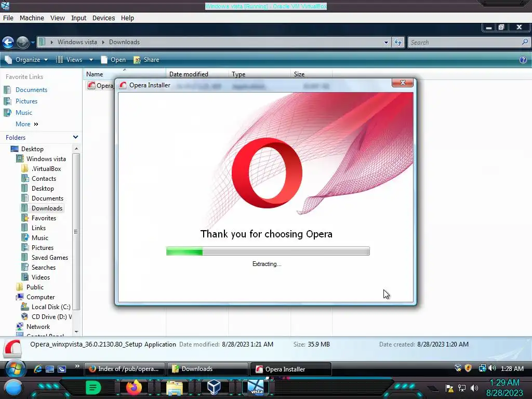Open recent pages dropdown beside forward arrow
Screen dimensions: 532x399
[x=33, y=43]
